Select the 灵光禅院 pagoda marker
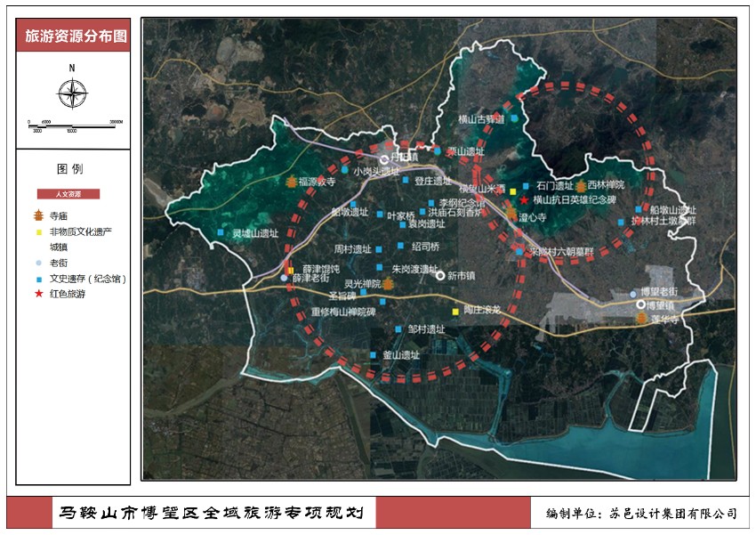Image resolution: width=756 pixels, height=535 pixels. tap(388, 283)
